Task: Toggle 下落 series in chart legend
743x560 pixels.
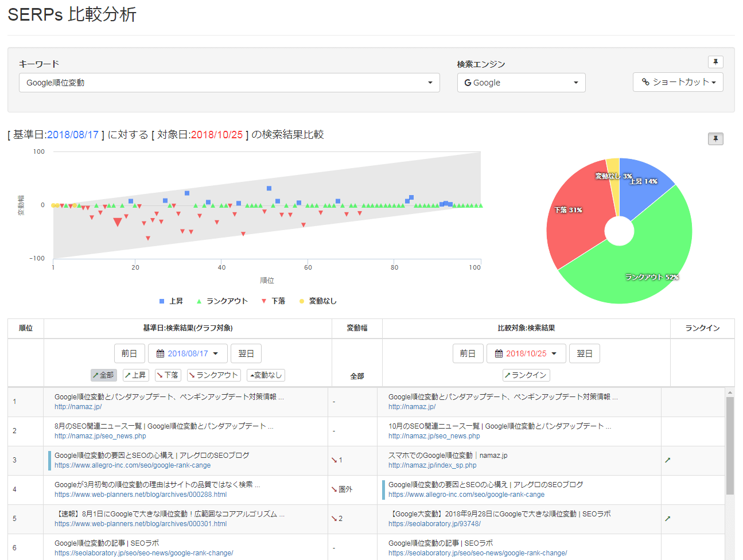Action: tap(273, 301)
